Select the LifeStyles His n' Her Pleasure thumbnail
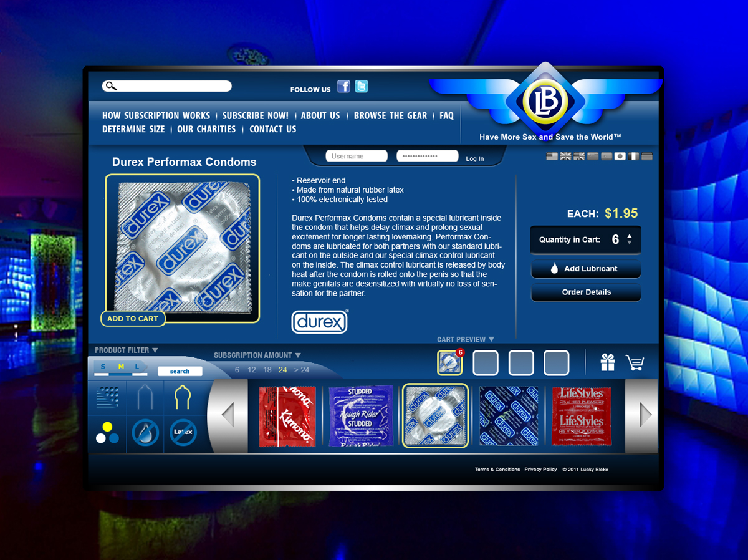 (x=582, y=416)
